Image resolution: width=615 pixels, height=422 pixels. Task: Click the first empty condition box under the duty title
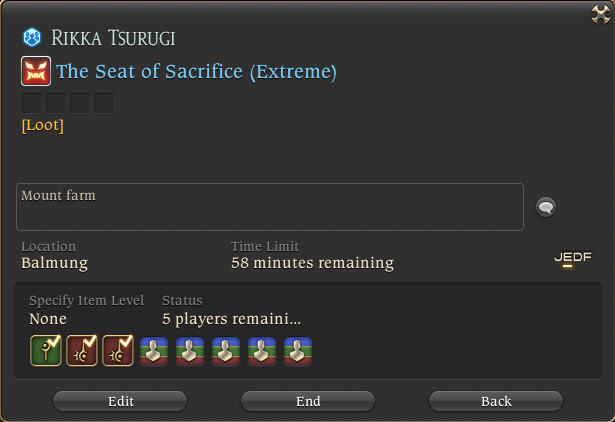[32, 103]
